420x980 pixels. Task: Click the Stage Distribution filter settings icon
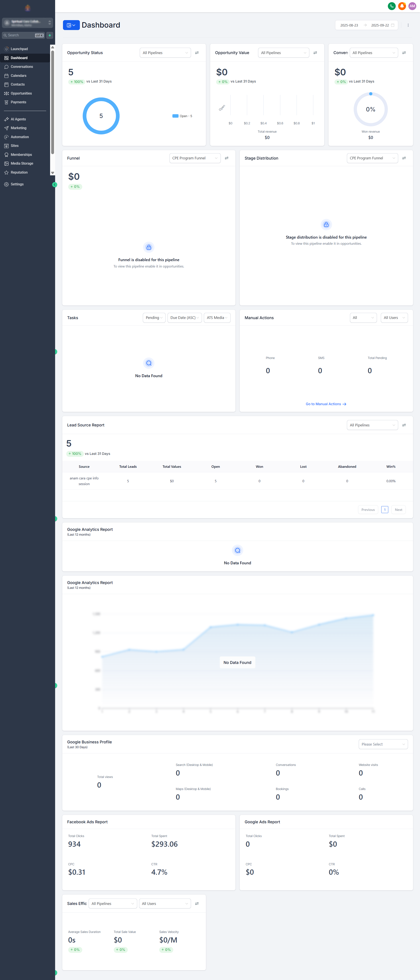(x=404, y=158)
